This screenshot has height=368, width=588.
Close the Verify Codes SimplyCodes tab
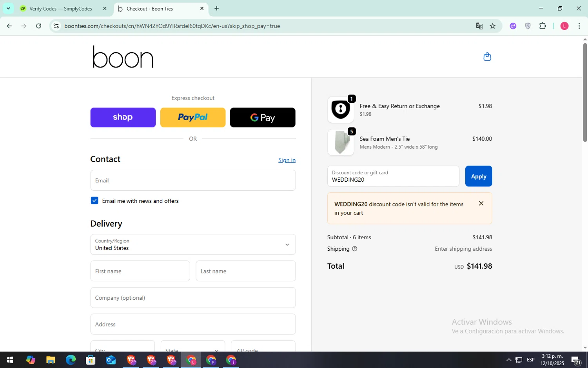point(105,9)
